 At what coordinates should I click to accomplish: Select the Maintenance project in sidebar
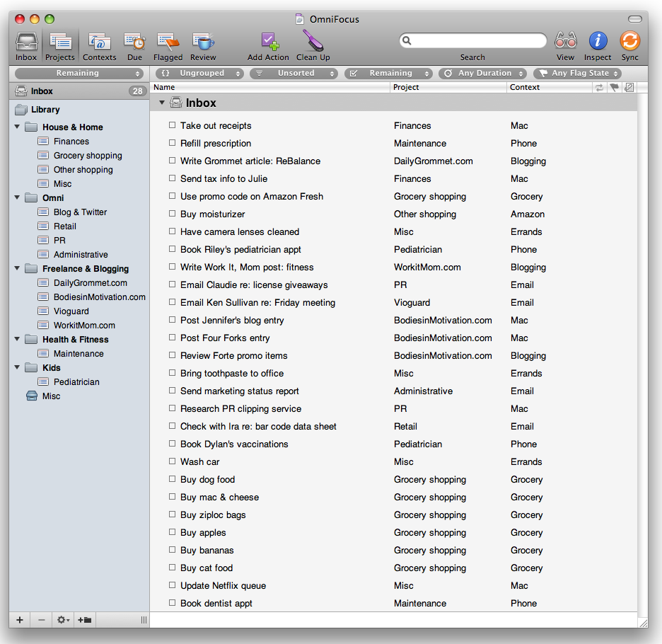coord(71,353)
